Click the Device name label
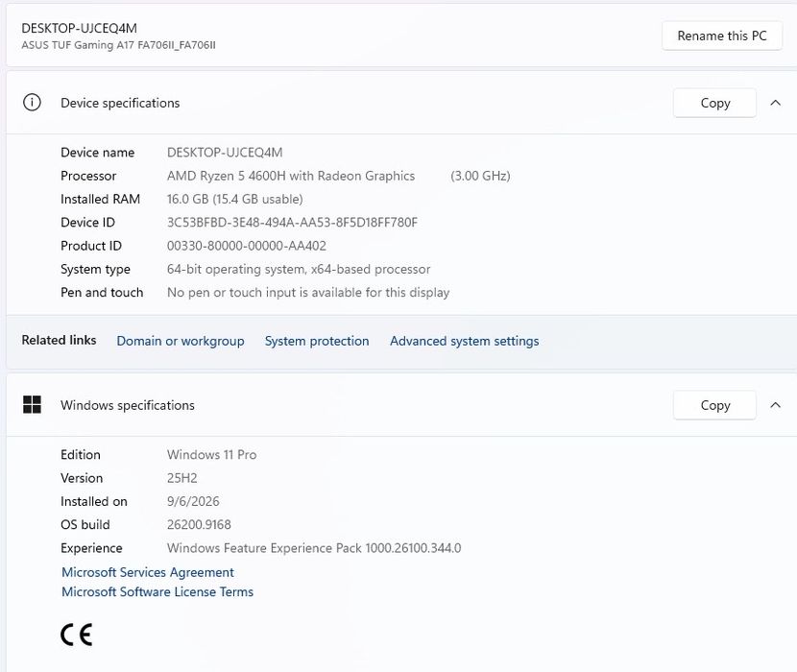 click(x=98, y=153)
